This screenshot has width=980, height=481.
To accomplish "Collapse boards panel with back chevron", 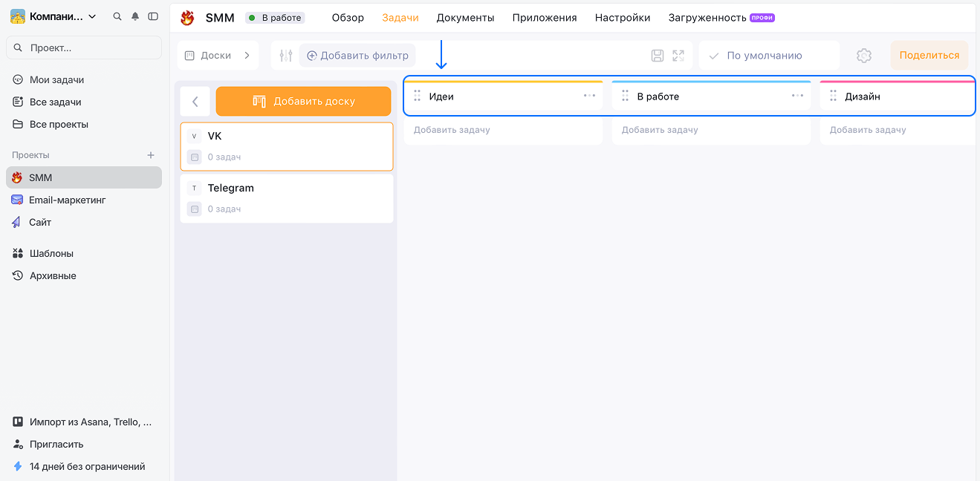I will click(x=195, y=102).
